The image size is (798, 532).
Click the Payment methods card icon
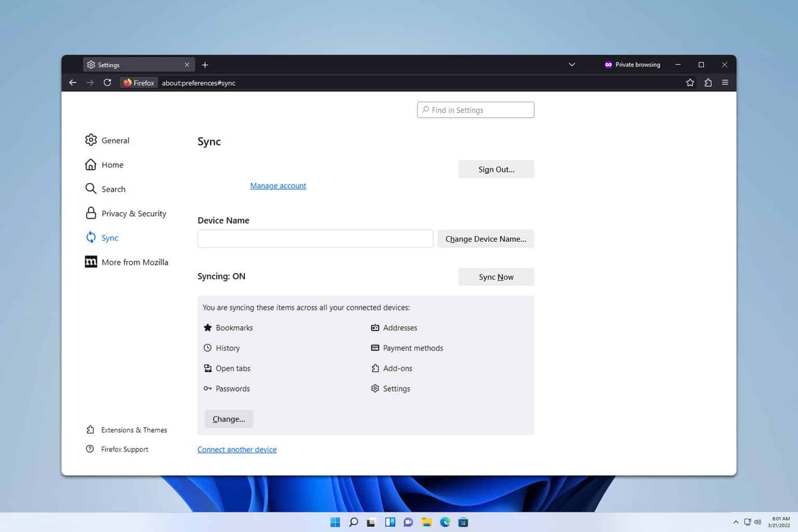(x=375, y=348)
